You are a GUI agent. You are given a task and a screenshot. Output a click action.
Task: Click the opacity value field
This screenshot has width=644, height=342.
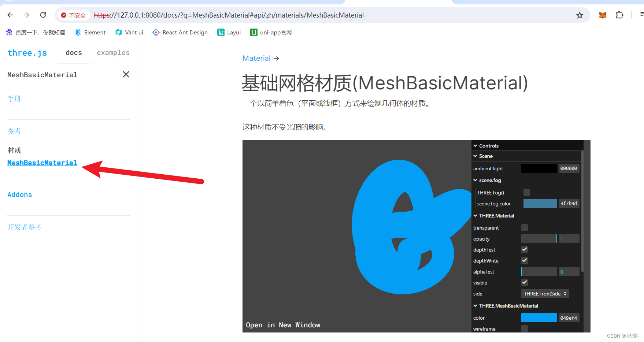point(569,239)
